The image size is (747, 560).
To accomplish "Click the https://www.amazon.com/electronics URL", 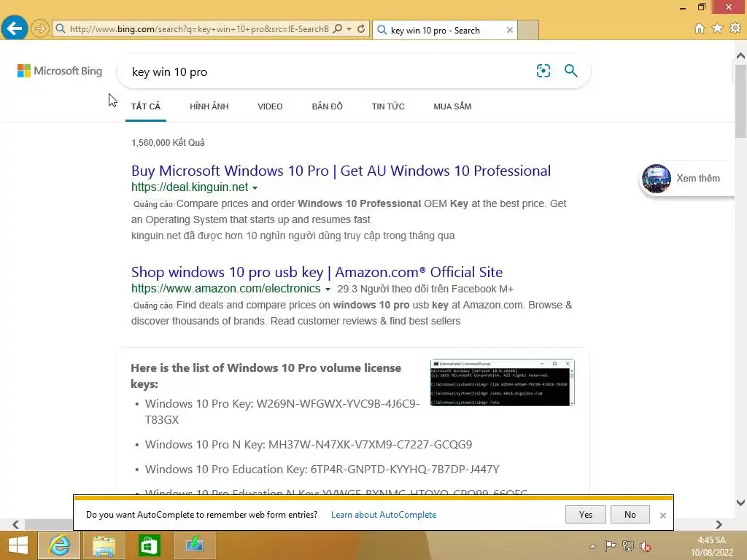I will 226,289.
